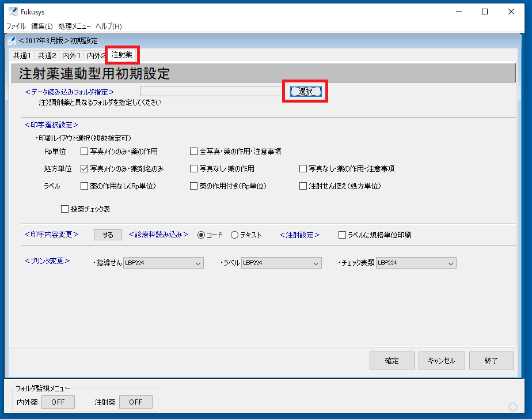Check 処方単位 写真なし・薬の作用 option
This screenshot has height=419, width=532.
point(193,169)
